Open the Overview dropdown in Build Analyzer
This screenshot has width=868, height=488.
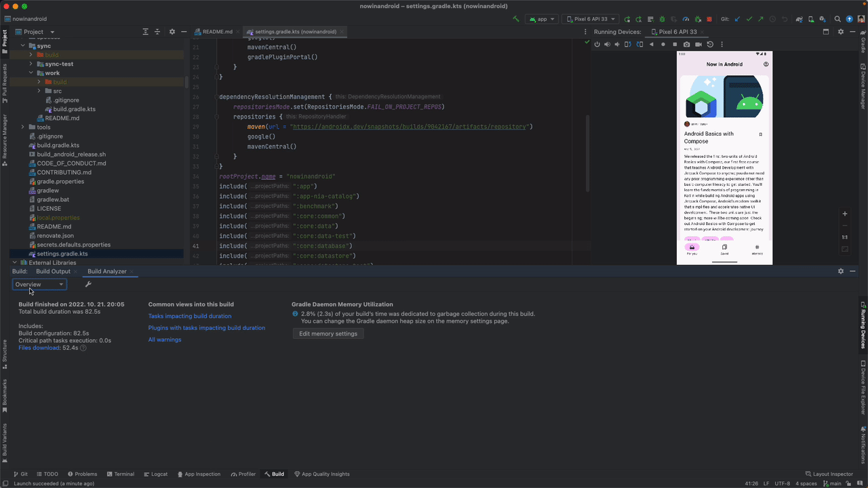tap(39, 285)
